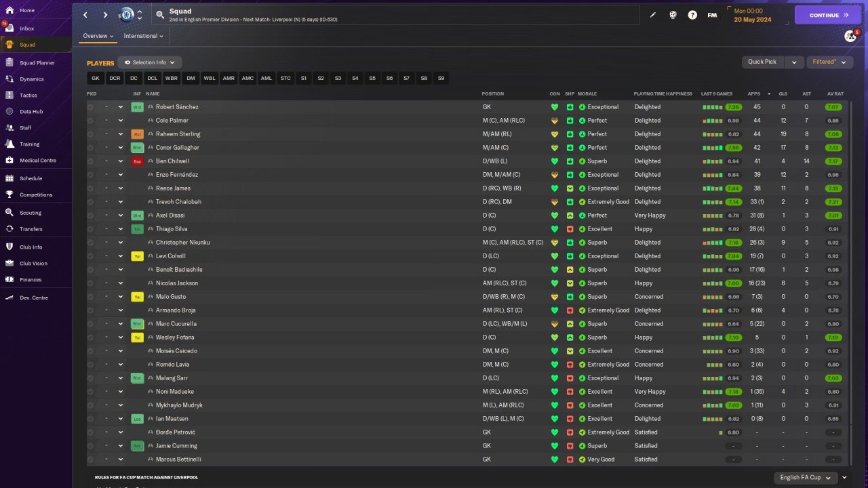The height and width of the screenshot is (488, 868).
Task: Toggle the picked circle for Conor Gallagher
Action: coord(91,148)
